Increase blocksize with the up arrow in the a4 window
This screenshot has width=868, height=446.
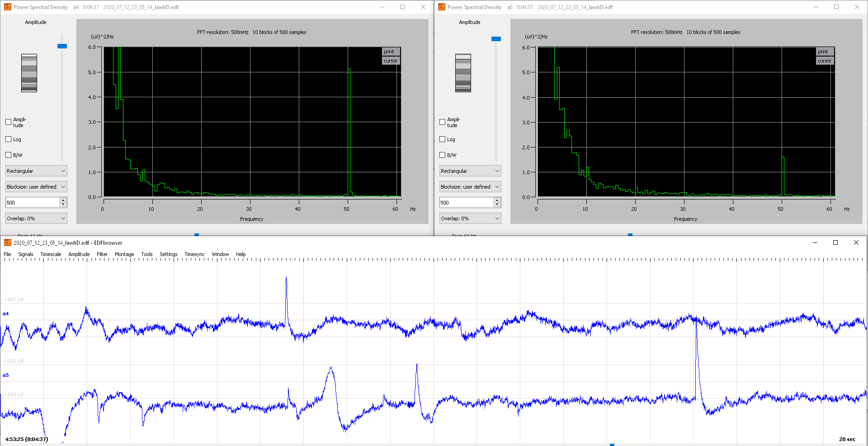click(63, 200)
